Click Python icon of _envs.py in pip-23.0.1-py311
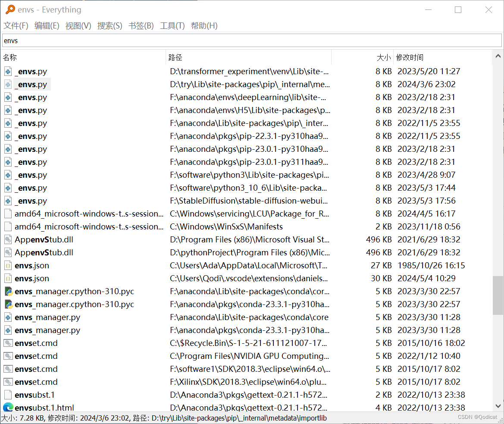The image size is (504, 424). (x=8, y=162)
